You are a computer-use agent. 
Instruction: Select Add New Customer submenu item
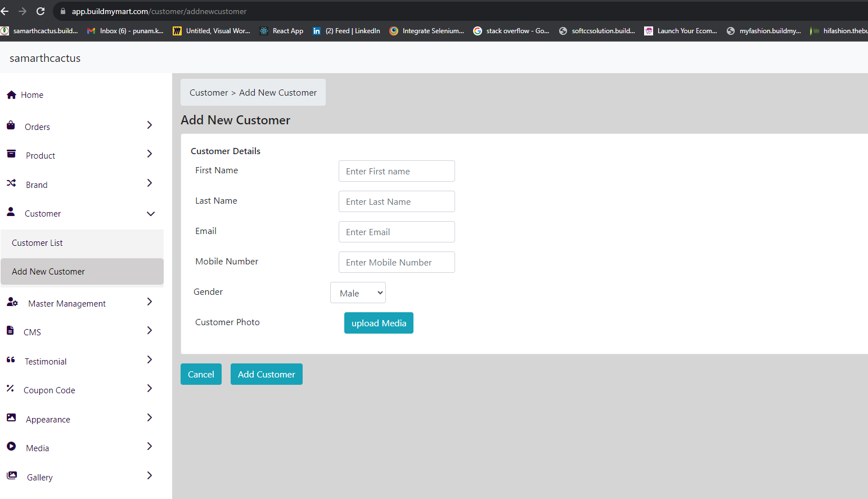click(82, 272)
